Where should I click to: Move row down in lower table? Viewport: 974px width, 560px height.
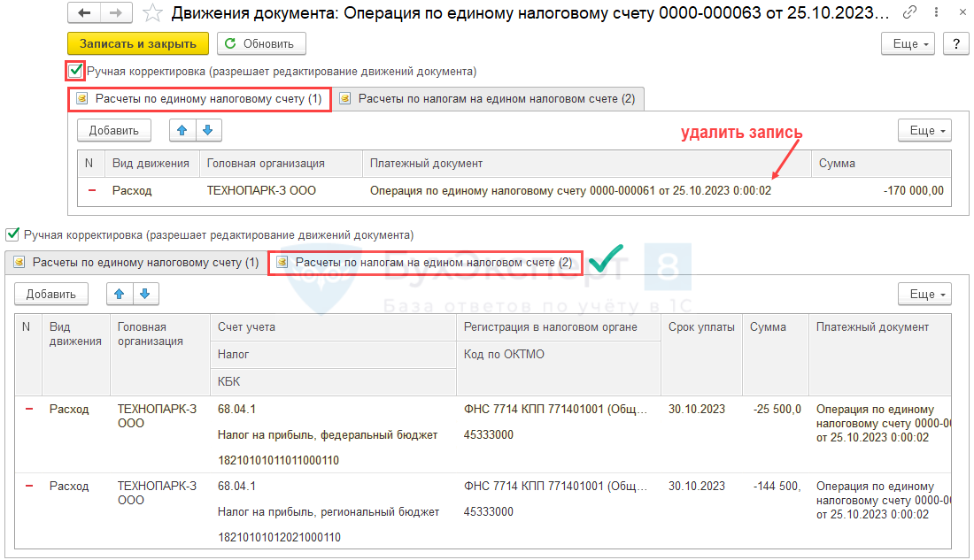click(145, 294)
